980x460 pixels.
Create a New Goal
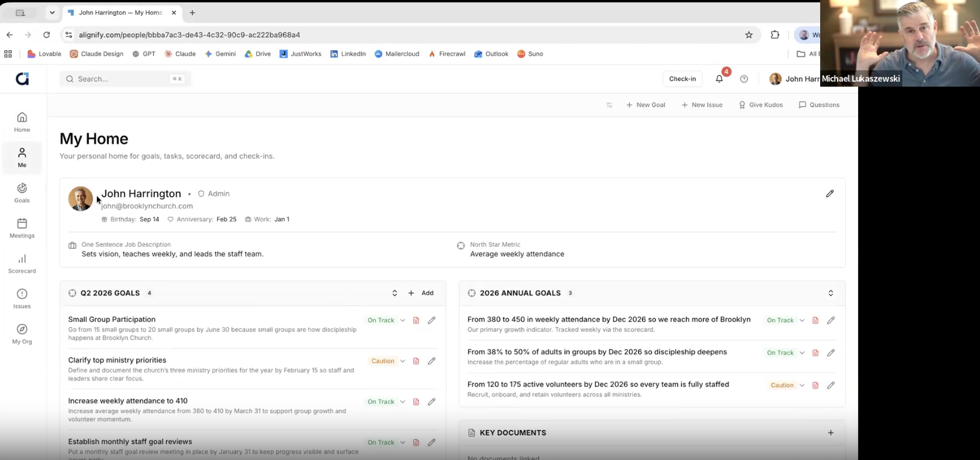(646, 105)
